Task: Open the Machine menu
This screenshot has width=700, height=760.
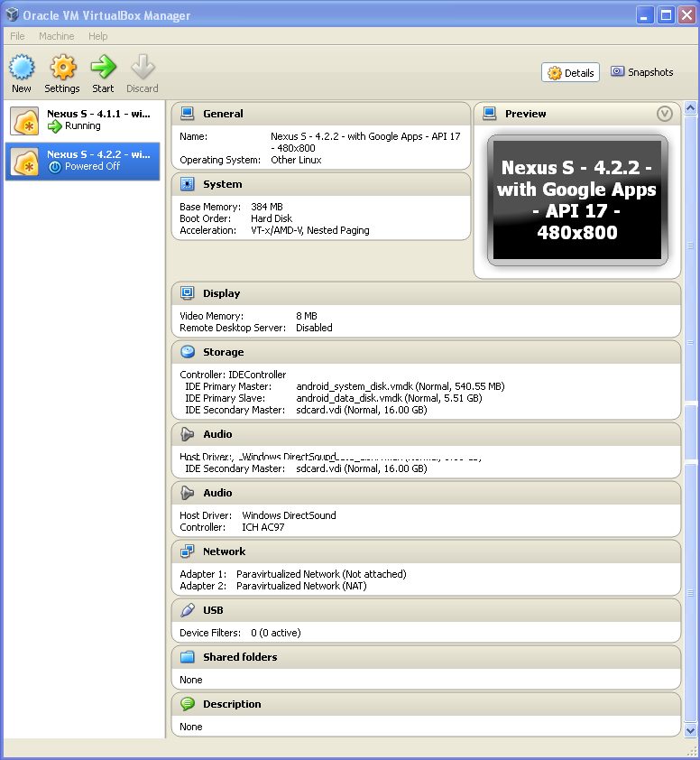Action: pos(57,36)
